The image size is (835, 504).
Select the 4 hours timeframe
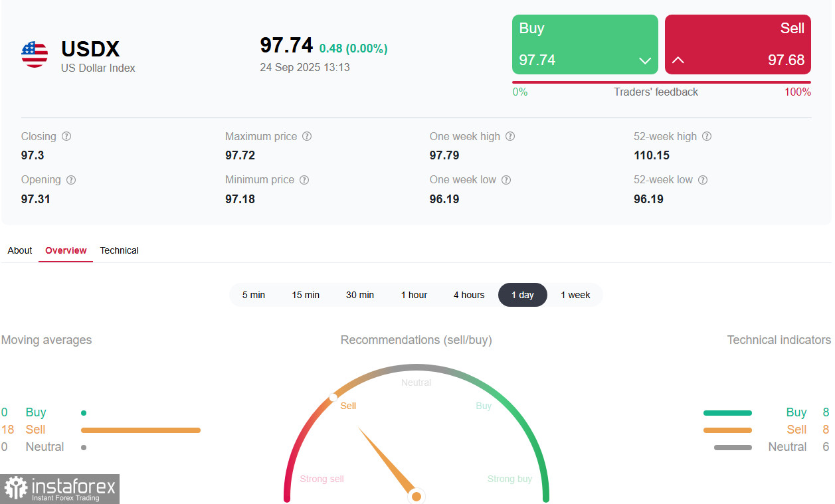click(x=469, y=295)
